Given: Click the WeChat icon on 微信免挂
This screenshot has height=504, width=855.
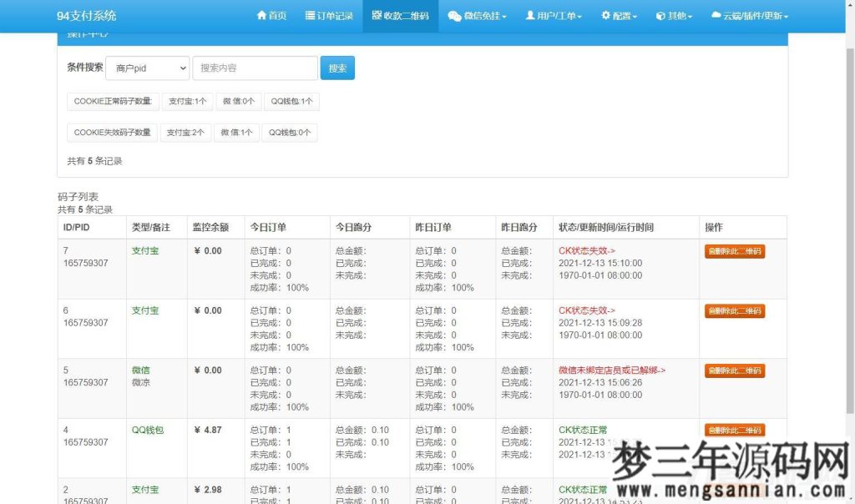Looking at the screenshot, I should coord(453,15).
